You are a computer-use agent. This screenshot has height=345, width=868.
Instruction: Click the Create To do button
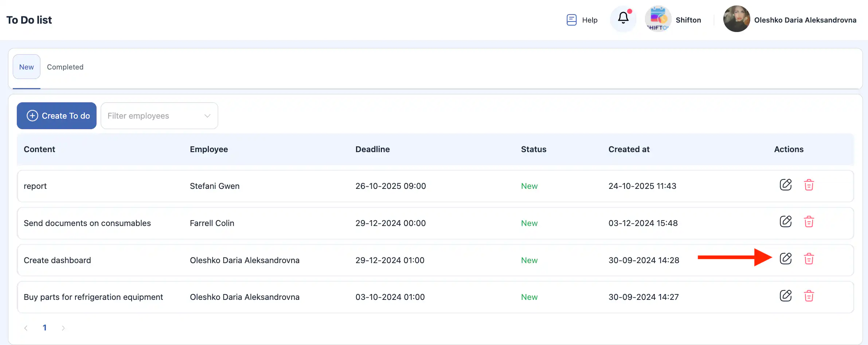point(57,116)
